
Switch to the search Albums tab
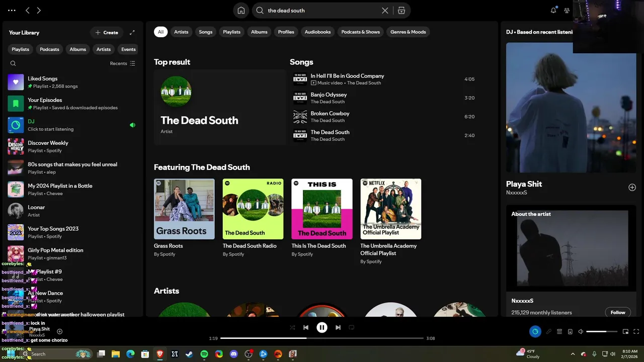(259, 32)
